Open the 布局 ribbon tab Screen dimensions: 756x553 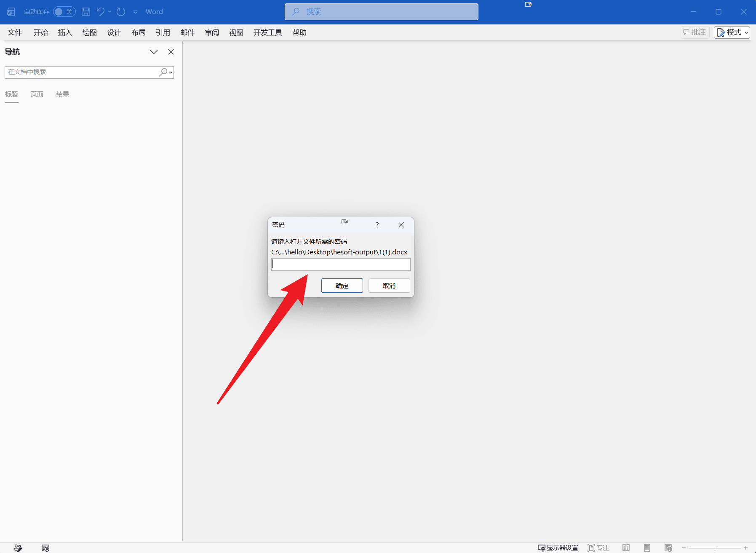139,32
